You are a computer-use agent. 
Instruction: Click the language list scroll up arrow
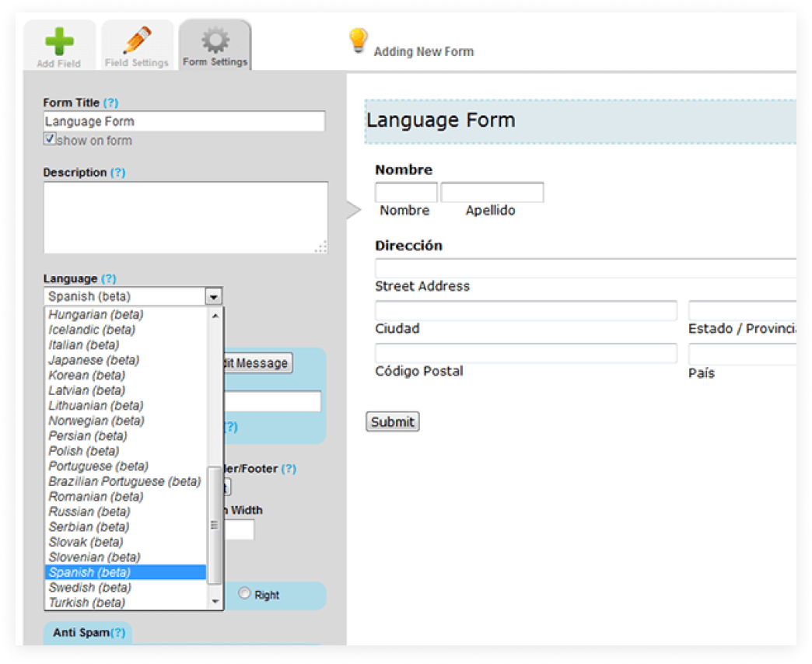pyautogui.click(x=215, y=315)
